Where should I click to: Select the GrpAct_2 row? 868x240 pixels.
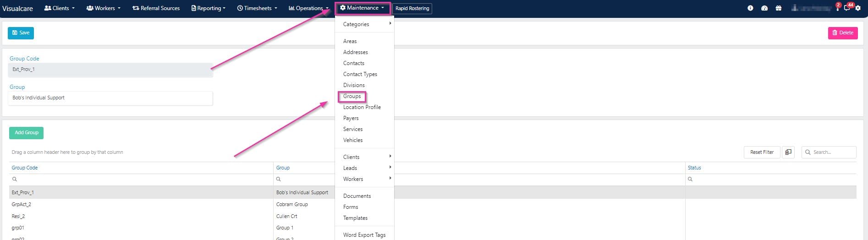click(433, 204)
